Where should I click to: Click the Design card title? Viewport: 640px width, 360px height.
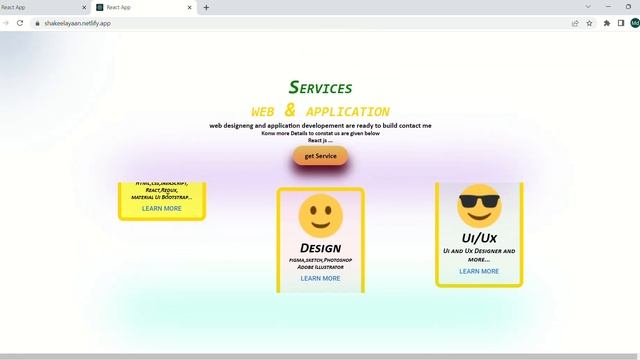pyautogui.click(x=320, y=248)
